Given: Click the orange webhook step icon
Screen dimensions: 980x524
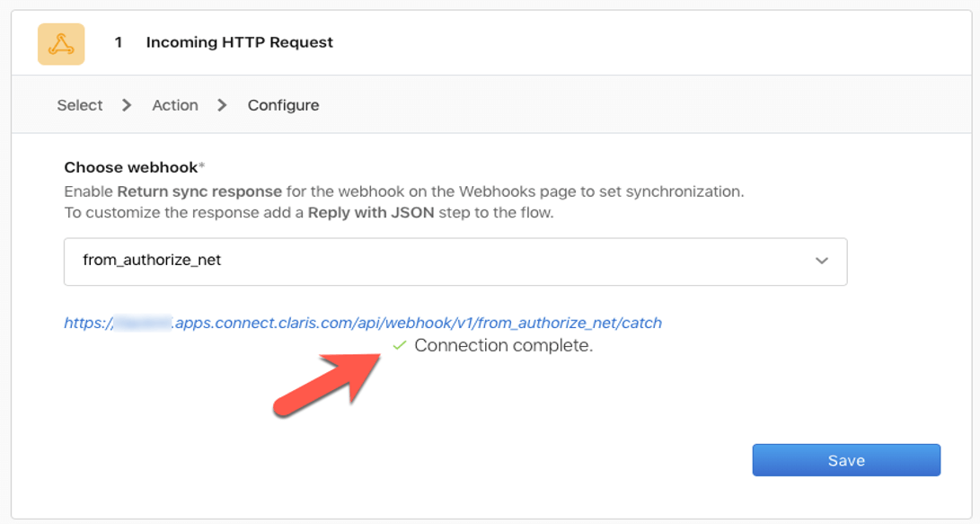Looking at the screenshot, I should 61,44.
